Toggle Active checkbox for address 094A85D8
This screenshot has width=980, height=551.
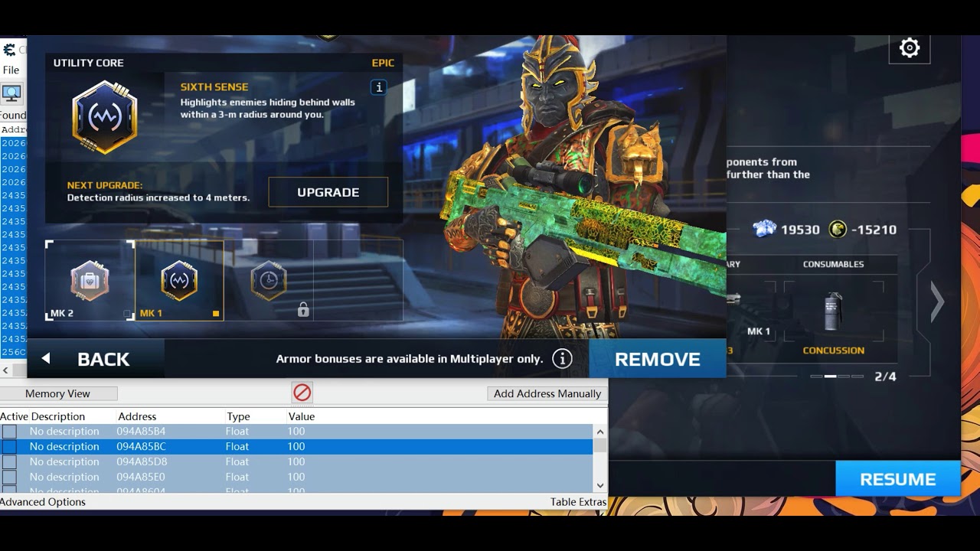(x=9, y=462)
